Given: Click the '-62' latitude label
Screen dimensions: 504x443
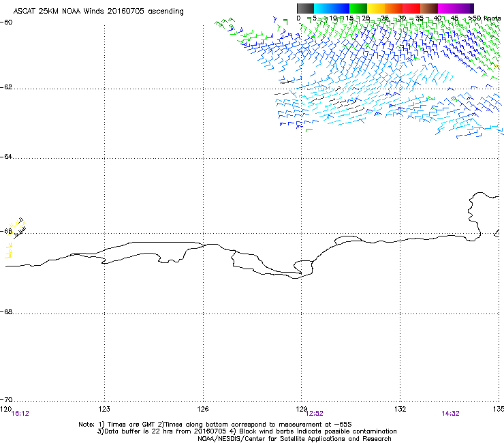Looking at the screenshot, I should click(6, 87).
